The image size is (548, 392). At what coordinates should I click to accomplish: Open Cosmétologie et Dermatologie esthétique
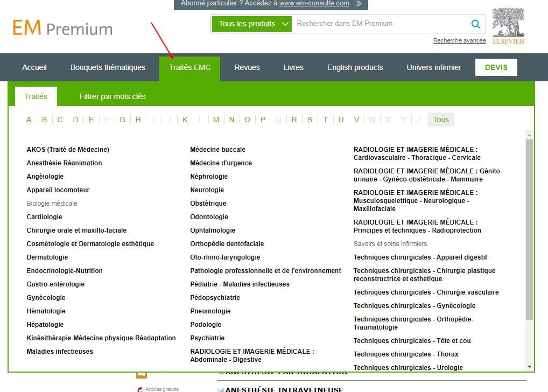90,244
